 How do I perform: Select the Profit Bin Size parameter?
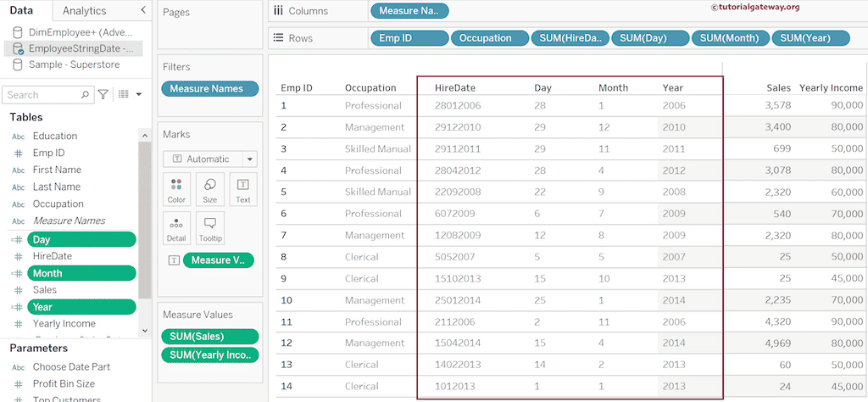(63, 383)
